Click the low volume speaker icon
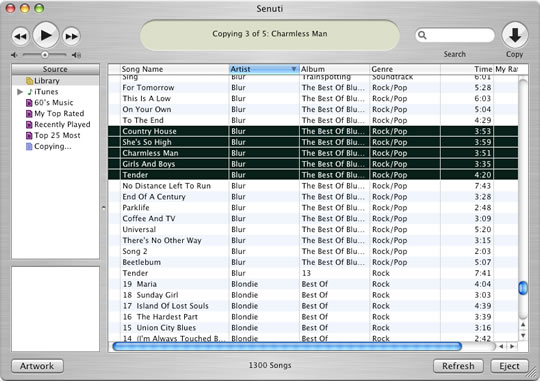This screenshot has width=540, height=381. (14, 55)
